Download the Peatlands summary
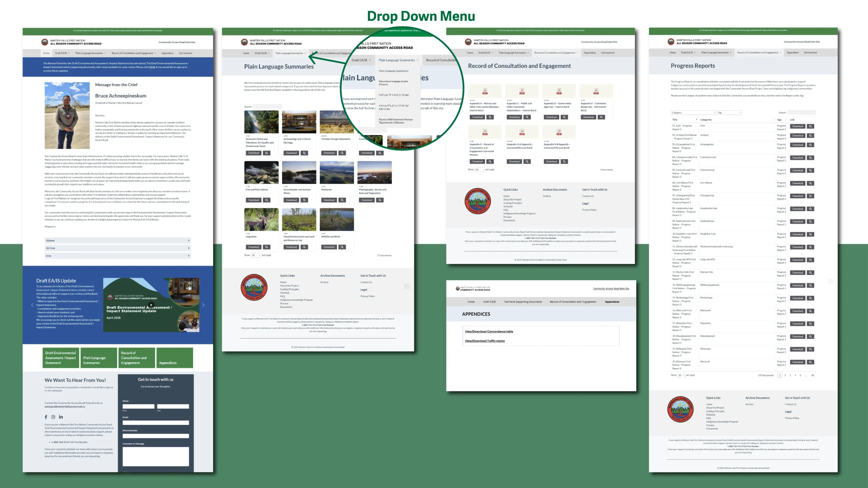 pyautogui.click(x=329, y=200)
